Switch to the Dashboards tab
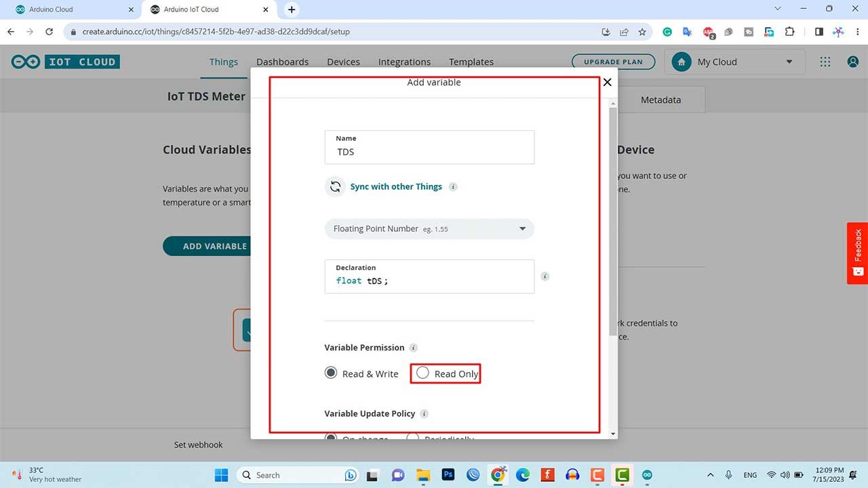 [x=282, y=62]
